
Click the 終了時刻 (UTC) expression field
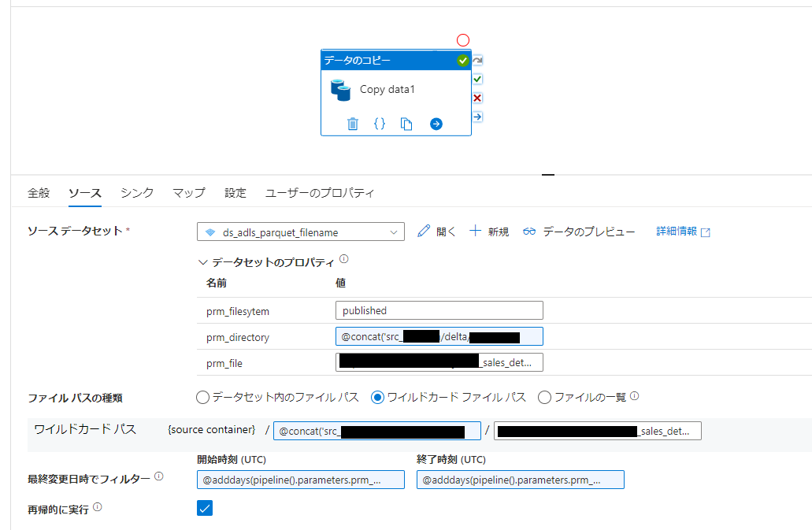click(x=521, y=480)
